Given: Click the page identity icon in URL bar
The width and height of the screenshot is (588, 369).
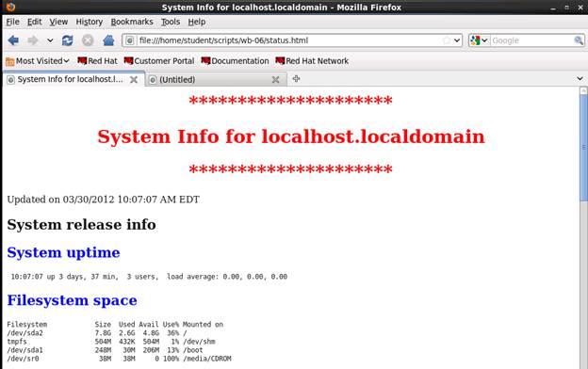Looking at the screenshot, I should (129, 40).
